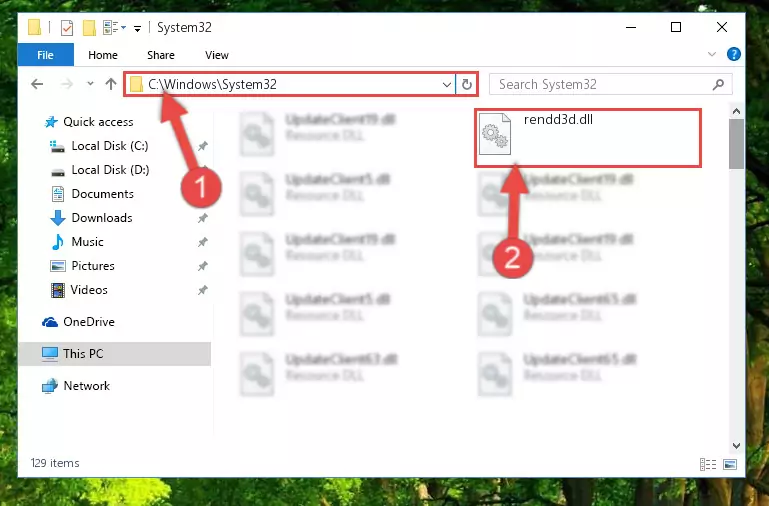Open recent locations dropdown arrow
Image resolution: width=769 pixels, height=506 pixels.
[90, 84]
